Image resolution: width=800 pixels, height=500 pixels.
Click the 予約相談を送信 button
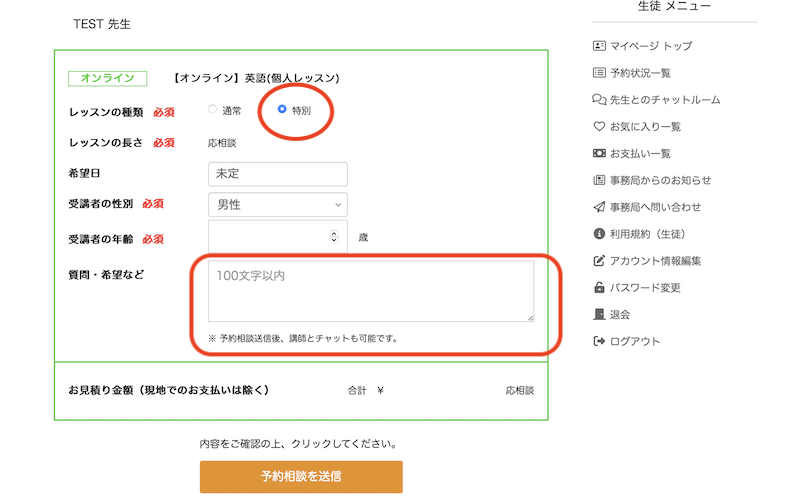tap(301, 477)
